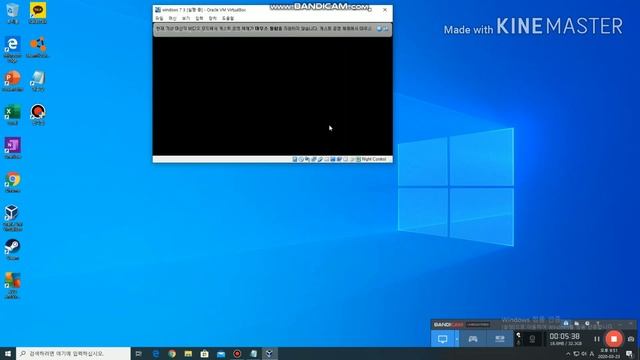This screenshot has width=640, height=360.
Task: Open the last VirtualBox menu (Help)
Action: pos(228,18)
